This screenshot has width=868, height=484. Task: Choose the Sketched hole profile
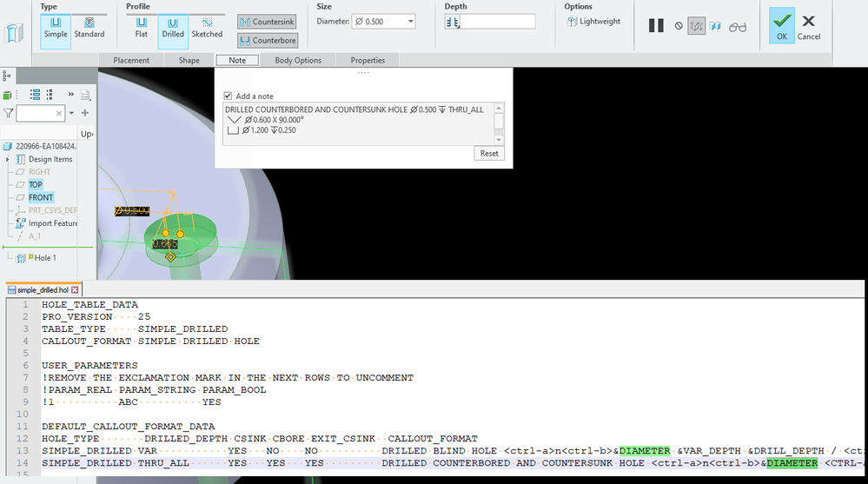(x=207, y=28)
